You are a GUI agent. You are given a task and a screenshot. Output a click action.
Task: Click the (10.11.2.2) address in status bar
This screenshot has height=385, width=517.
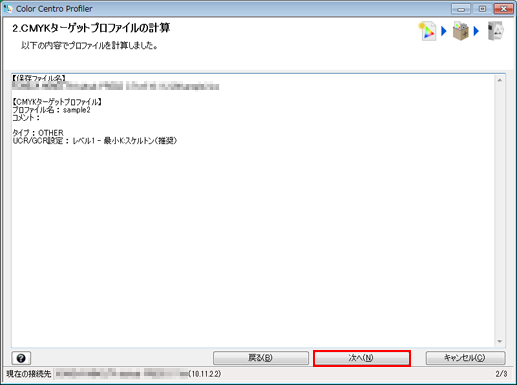click(205, 374)
